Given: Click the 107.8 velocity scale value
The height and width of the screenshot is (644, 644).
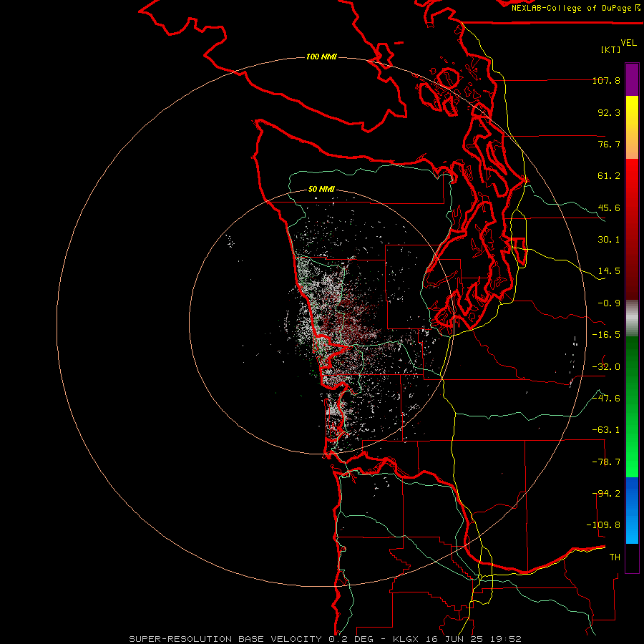Looking at the screenshot, I should point(606,80).
